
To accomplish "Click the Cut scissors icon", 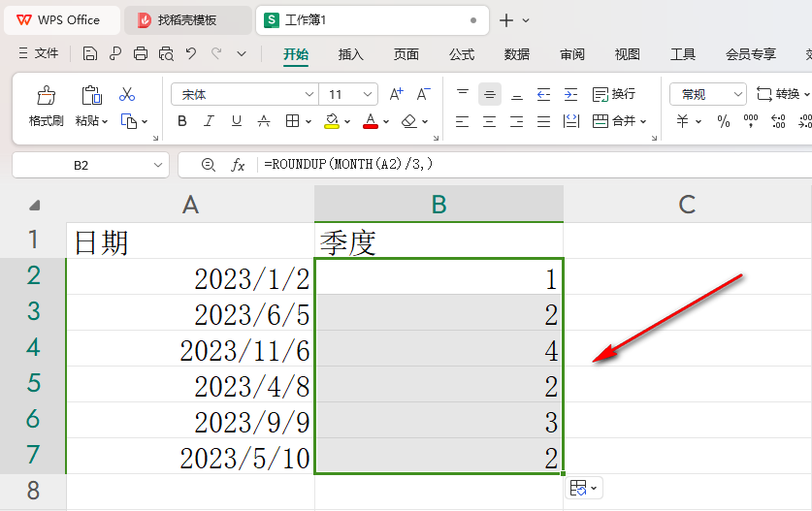I will [127, 94].
